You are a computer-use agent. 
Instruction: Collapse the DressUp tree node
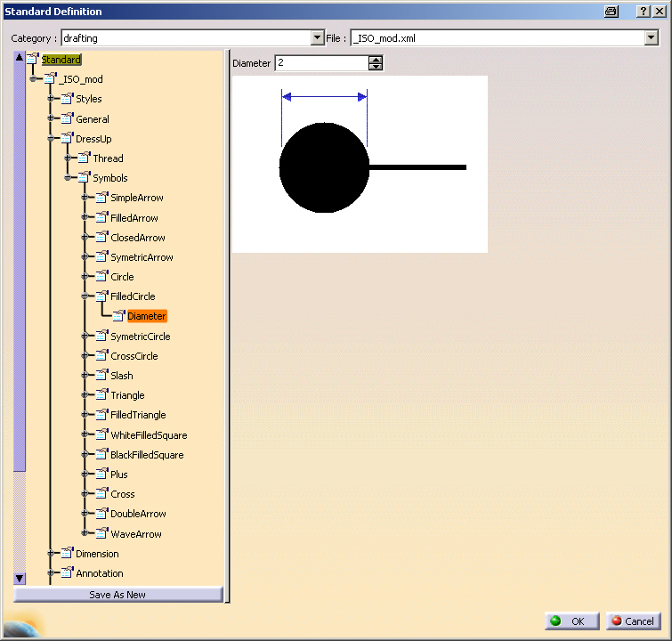pyautogui.click(x=51, y=138)
